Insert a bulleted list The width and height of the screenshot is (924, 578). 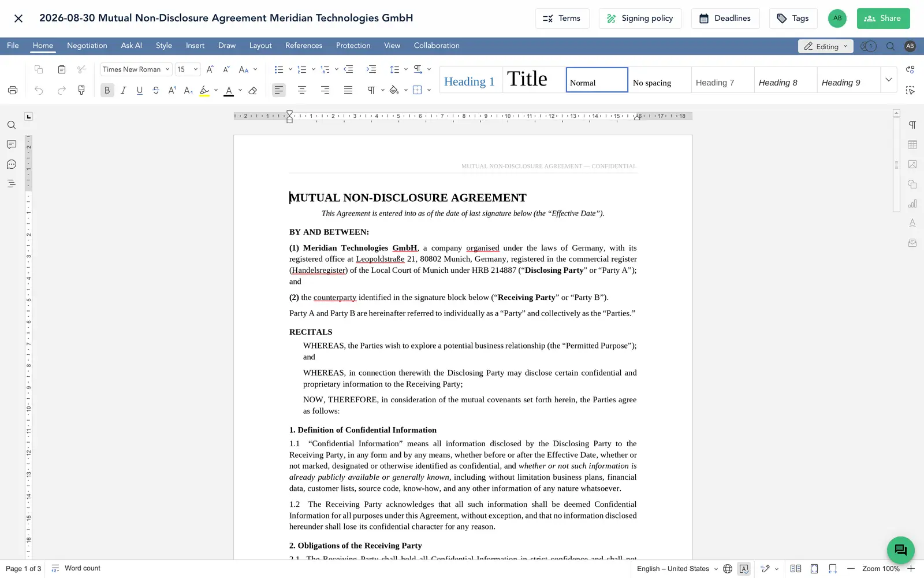pyautogui.click(x=279, y=69)
